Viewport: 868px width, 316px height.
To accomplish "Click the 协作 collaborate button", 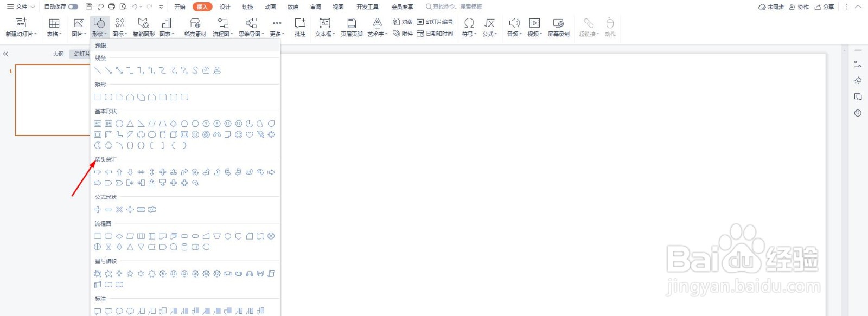I will (799, 7).
